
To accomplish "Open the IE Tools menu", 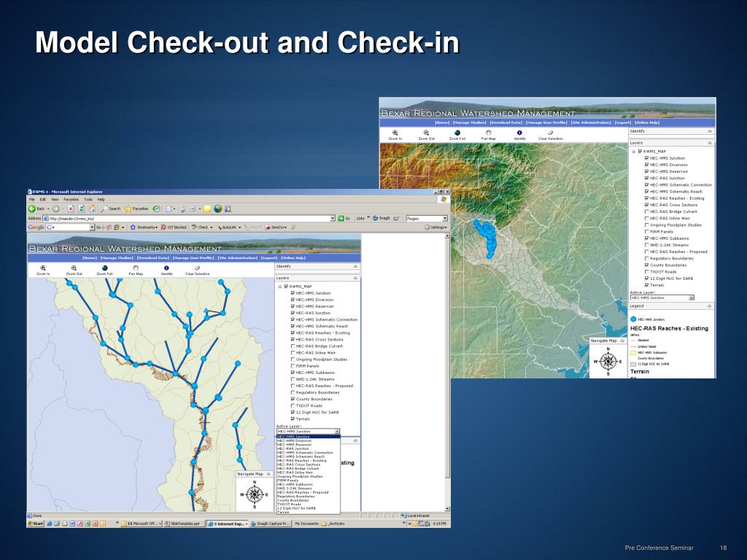I will (88, 200).
